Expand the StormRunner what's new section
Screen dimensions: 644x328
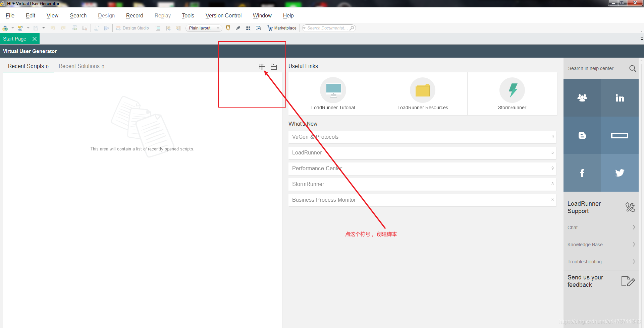[422, 184]
